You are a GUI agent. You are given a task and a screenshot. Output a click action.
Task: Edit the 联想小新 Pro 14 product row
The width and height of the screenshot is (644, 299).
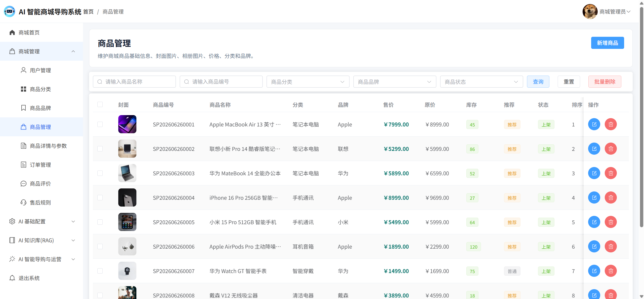(594, 149)
